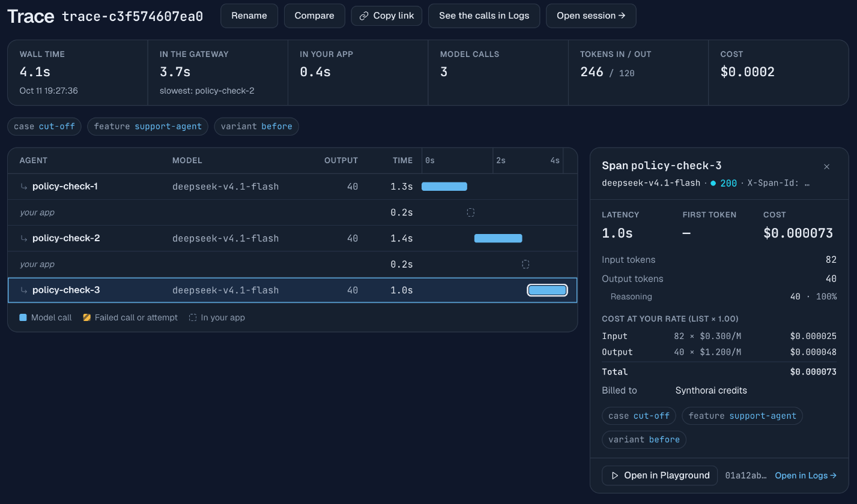Select the policy-check-2 row
The width and height of the screenshot is (857, 504).
point(292,238)
